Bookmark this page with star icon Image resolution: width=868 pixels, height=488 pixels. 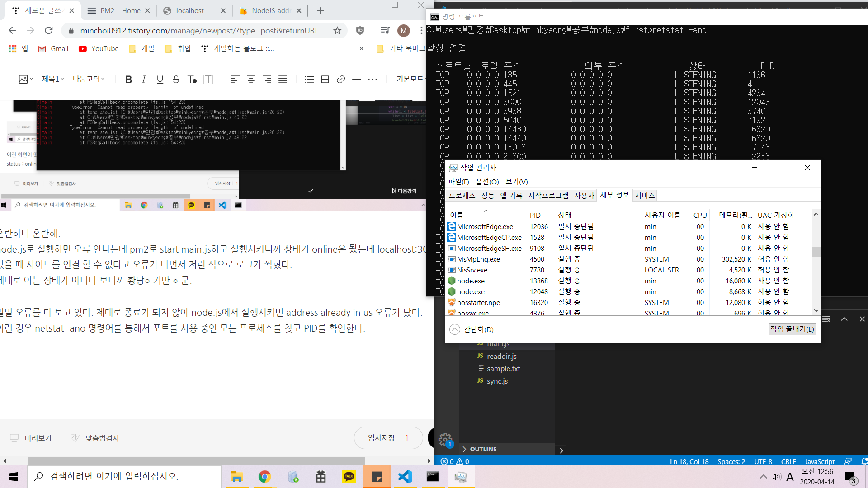point(337,31)
